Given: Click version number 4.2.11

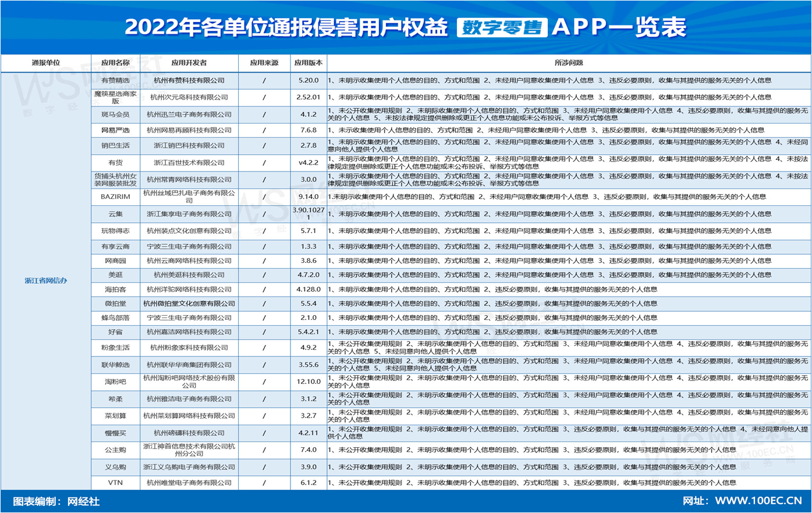Looking at the screenshot, I should tap(309, 433).
